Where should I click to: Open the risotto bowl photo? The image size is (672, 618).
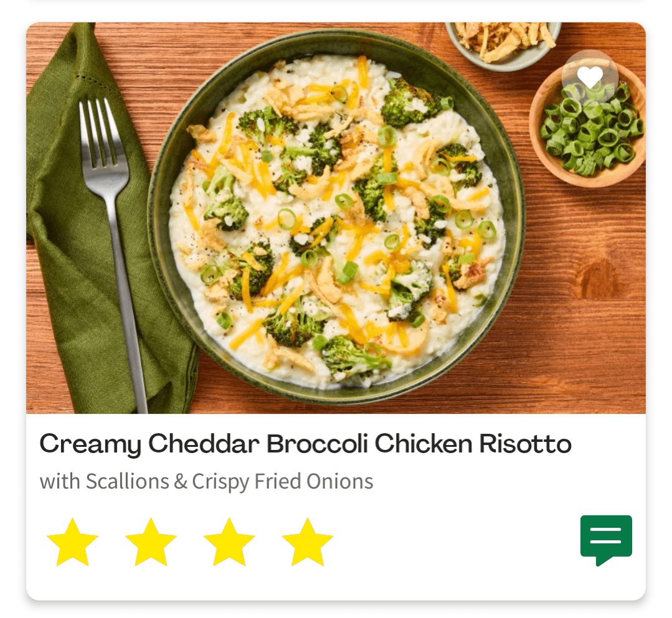click(x=336, y=218)
